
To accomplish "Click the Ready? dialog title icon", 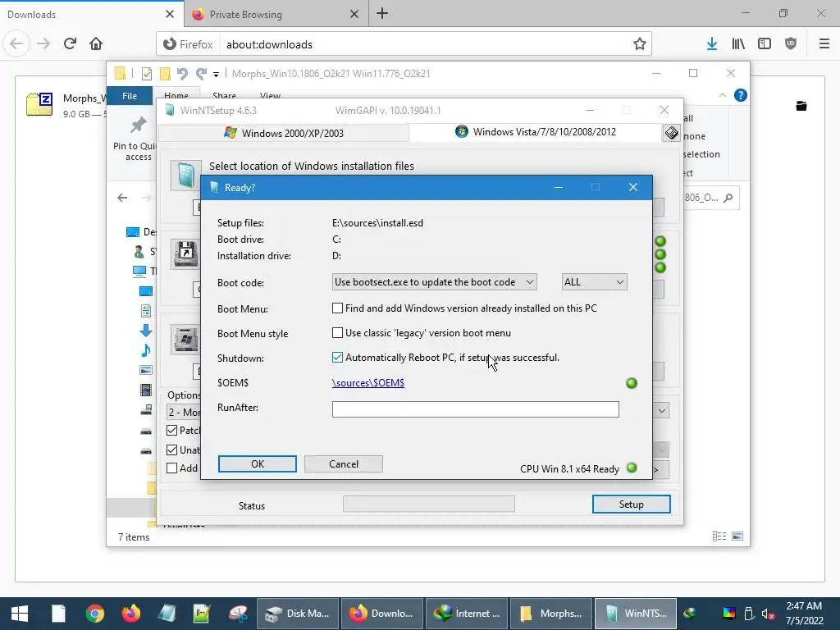I will [214, 188].
